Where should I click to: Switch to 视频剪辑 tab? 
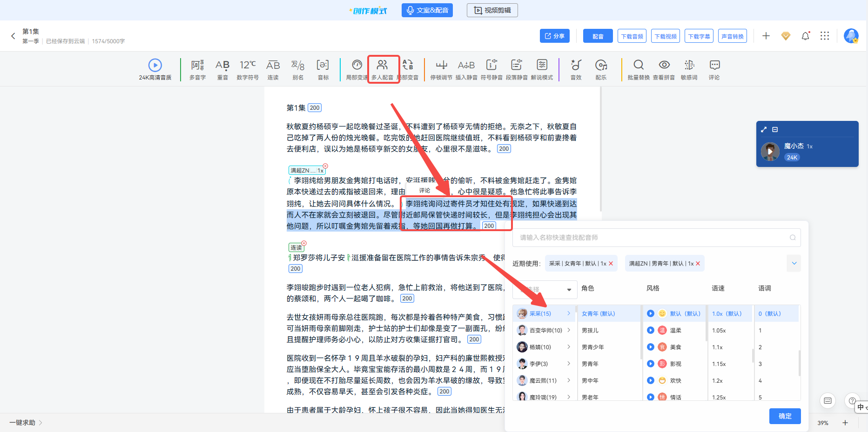point(492,10)
